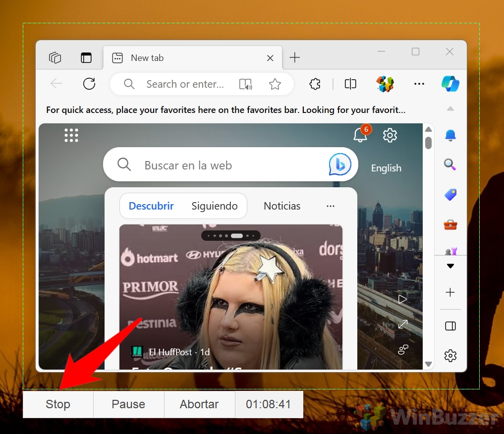Open the Extensions puzzle icon
Image resolution: width=504 pixels, height=434 pixels.
click(315, 84)
